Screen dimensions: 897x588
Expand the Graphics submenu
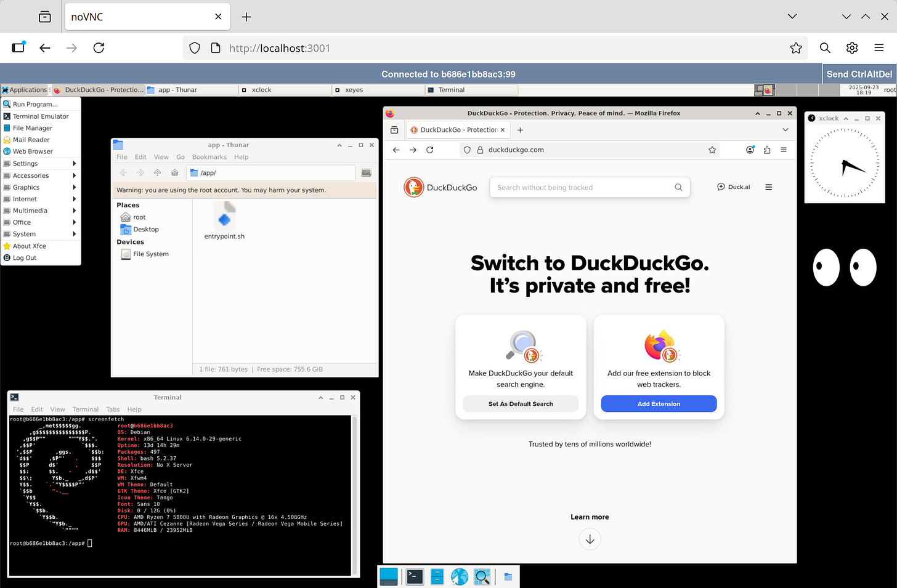(x=41, y=187)
